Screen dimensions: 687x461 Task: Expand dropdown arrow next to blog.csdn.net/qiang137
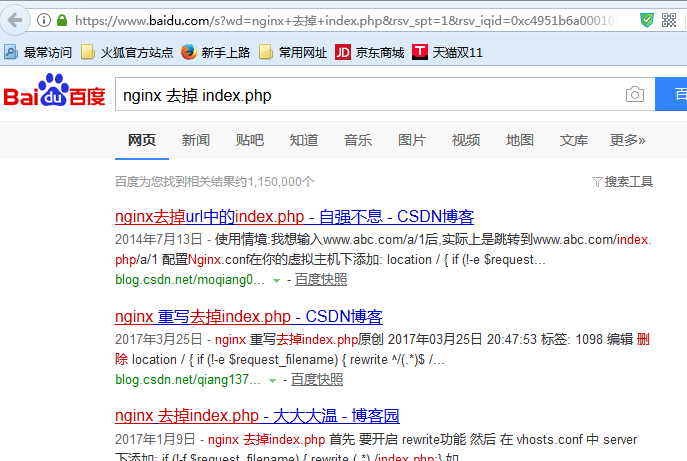tap(273, 380)
